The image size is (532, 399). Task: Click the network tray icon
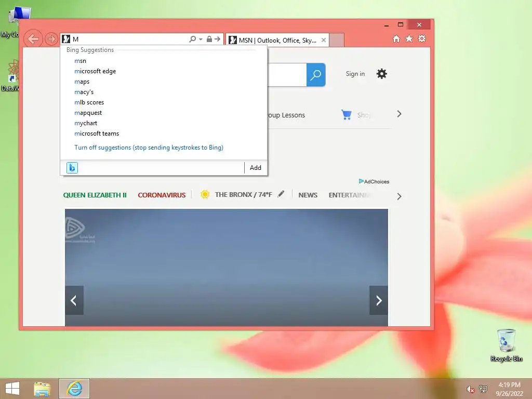(483, 389)
